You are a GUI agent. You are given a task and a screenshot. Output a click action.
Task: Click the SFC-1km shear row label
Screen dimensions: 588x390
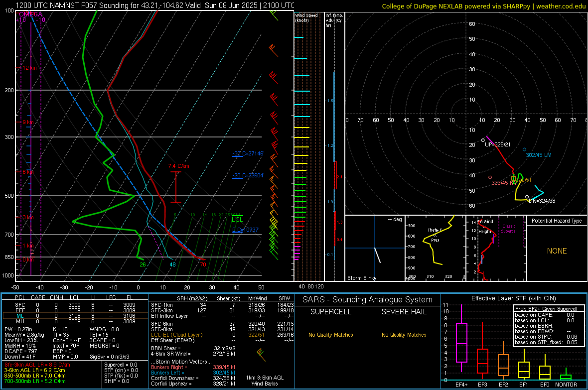(x=162, y=305)
